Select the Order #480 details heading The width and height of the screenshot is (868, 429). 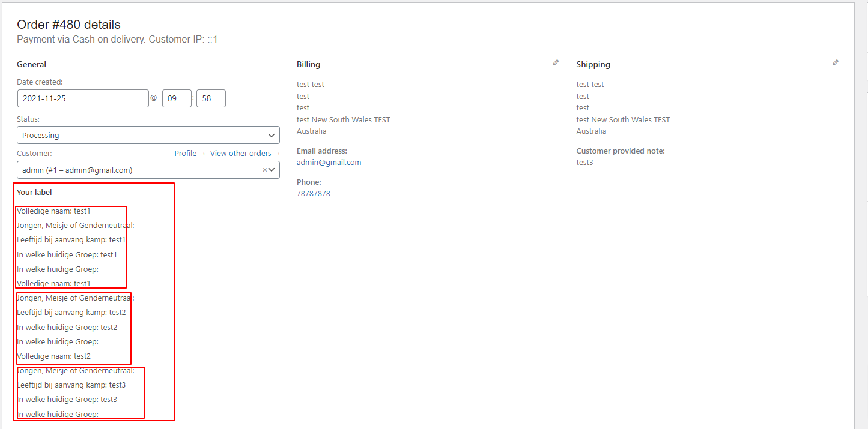68,25
